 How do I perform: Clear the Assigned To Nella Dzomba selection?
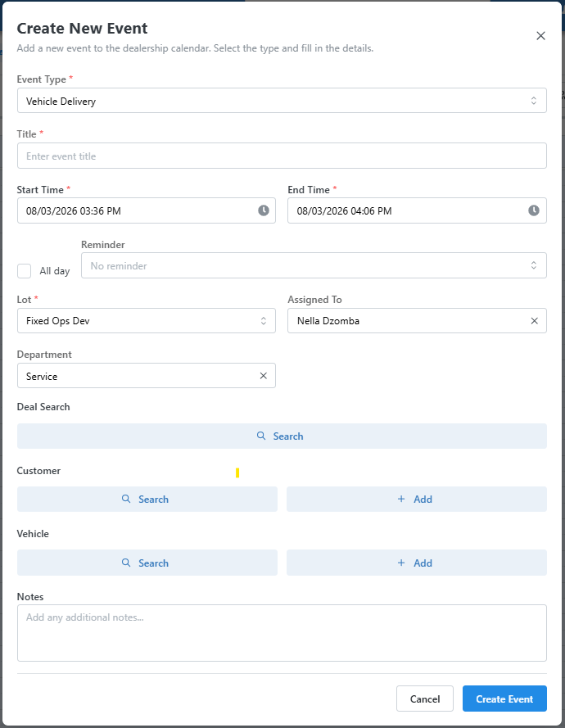(x=535, y=321)
